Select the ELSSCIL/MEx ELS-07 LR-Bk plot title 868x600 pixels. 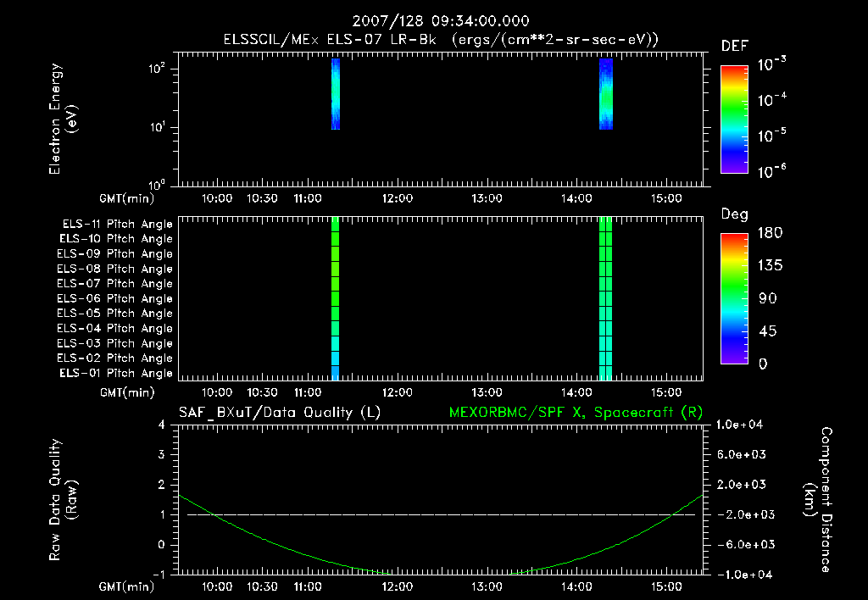[x=441, y=40]
